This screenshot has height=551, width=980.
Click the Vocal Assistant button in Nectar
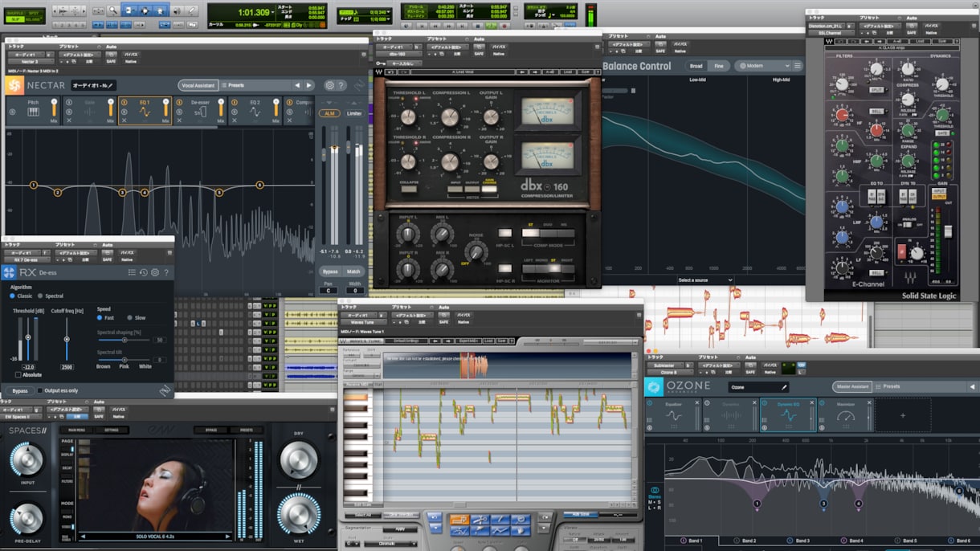[198, 85]
